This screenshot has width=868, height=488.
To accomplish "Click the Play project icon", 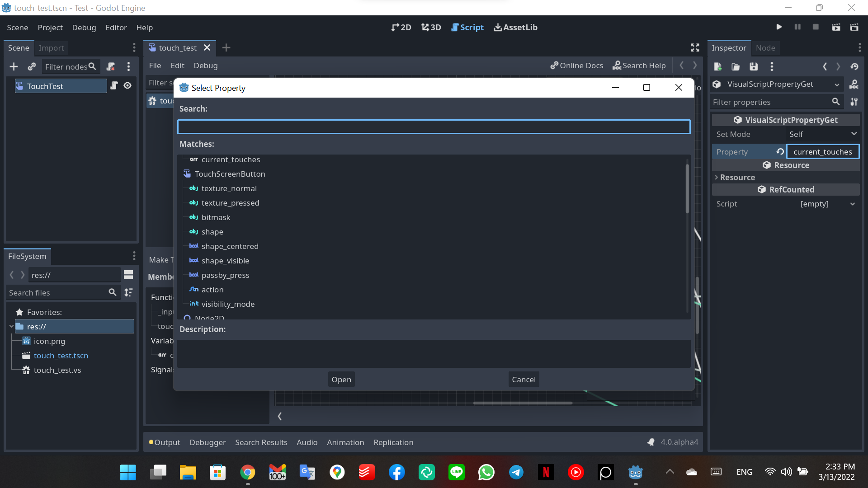I will [779, 27].
